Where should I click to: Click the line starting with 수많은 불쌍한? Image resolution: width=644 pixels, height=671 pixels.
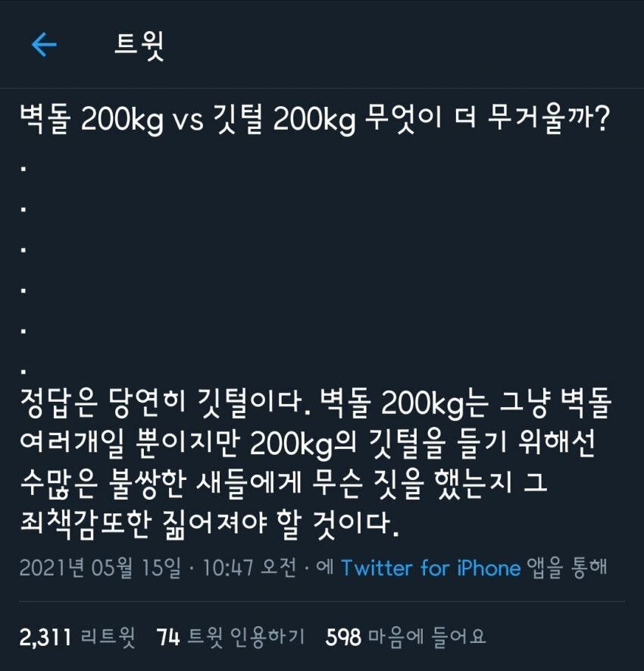pos(283,484)
